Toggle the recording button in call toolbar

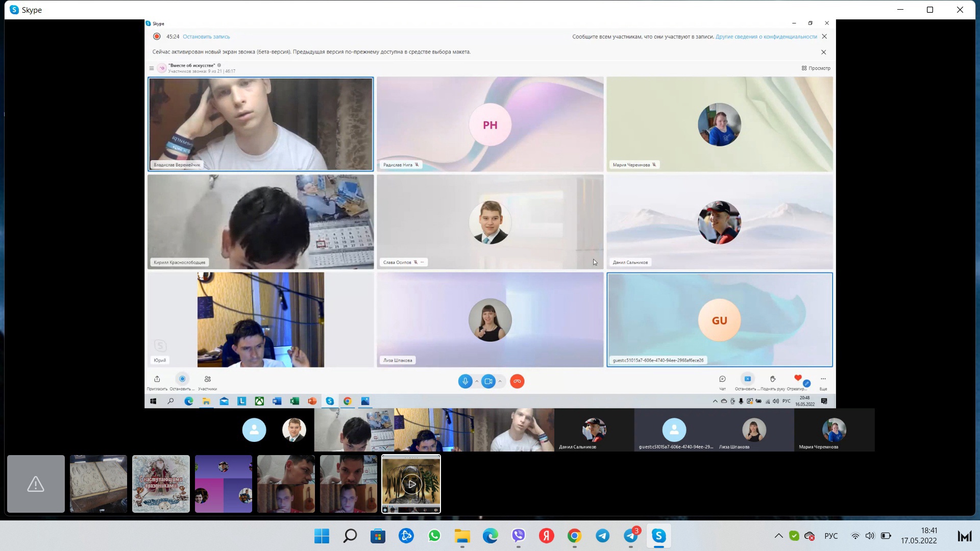[182, 379]
